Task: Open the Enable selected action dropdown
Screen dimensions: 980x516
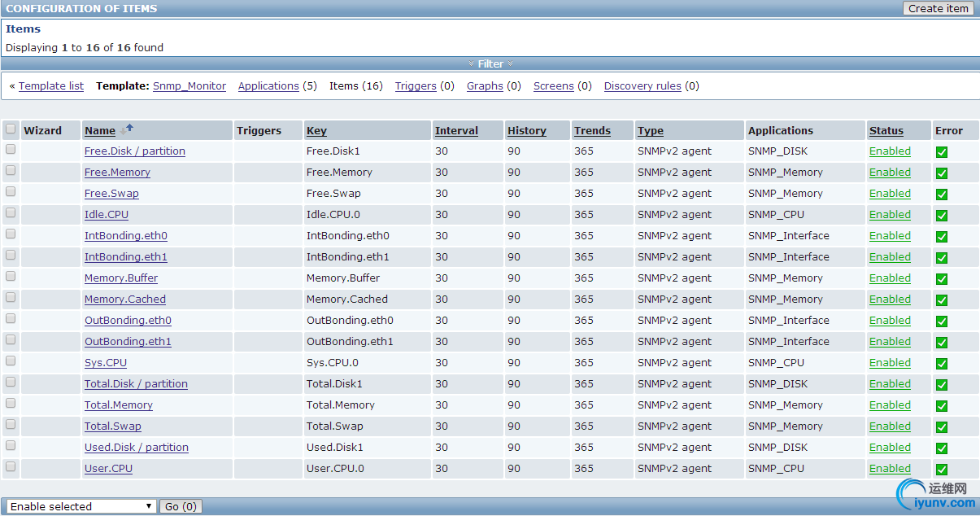Action: 81,506
